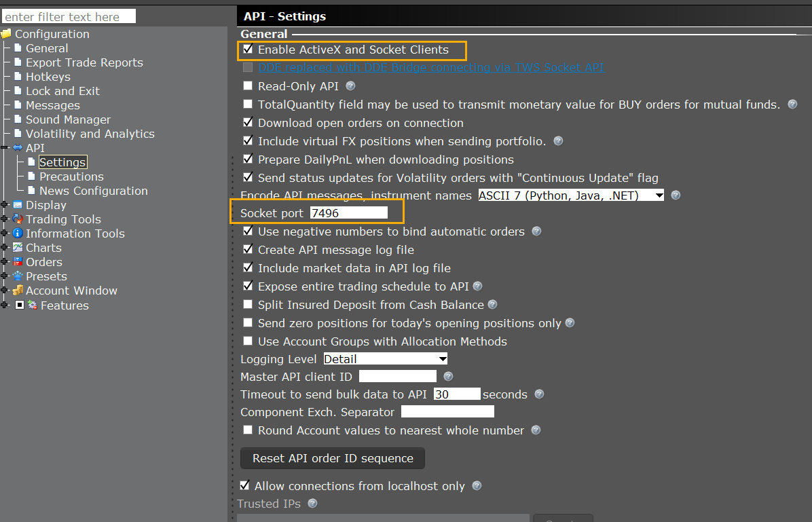Open the DDE Bridge TWS Socket API link

click(x=430, y=68)
